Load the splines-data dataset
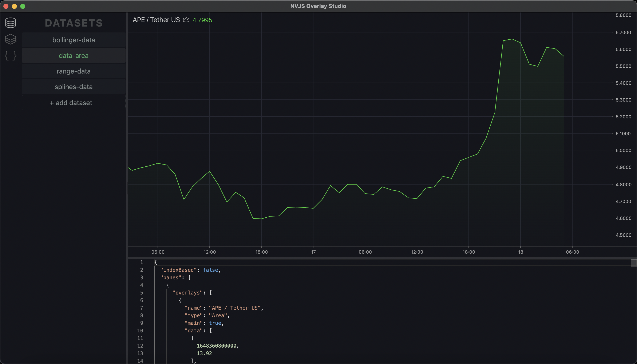Viewport: 637px width, 364px height. 74,87
